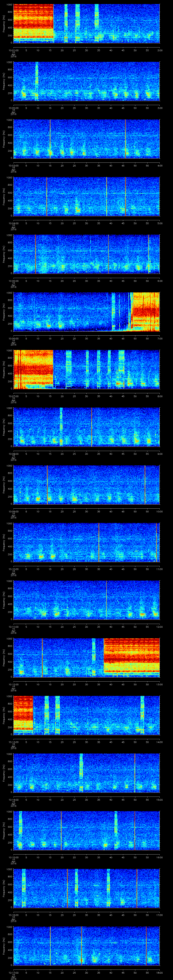Click the 10:17:00 start time label
The width and height of the screenshot is (173, 980).
coord(13,973)
